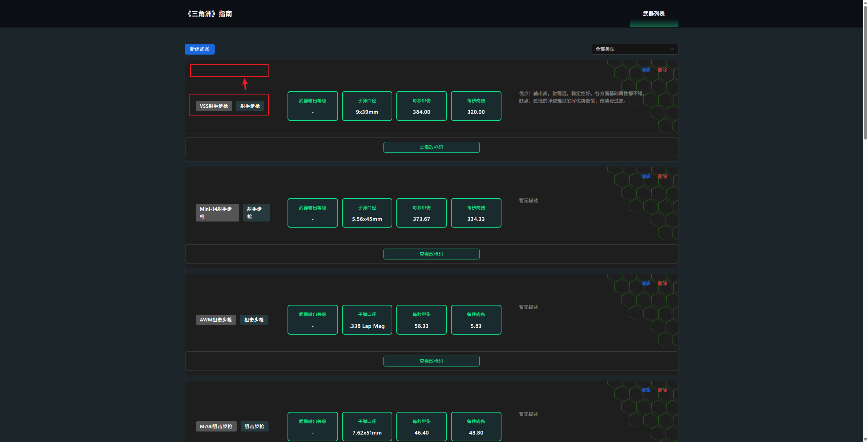Click 暂无描述 on the Mini-14 card
Screen dimensions: 868x442
[x=528, y=201]
